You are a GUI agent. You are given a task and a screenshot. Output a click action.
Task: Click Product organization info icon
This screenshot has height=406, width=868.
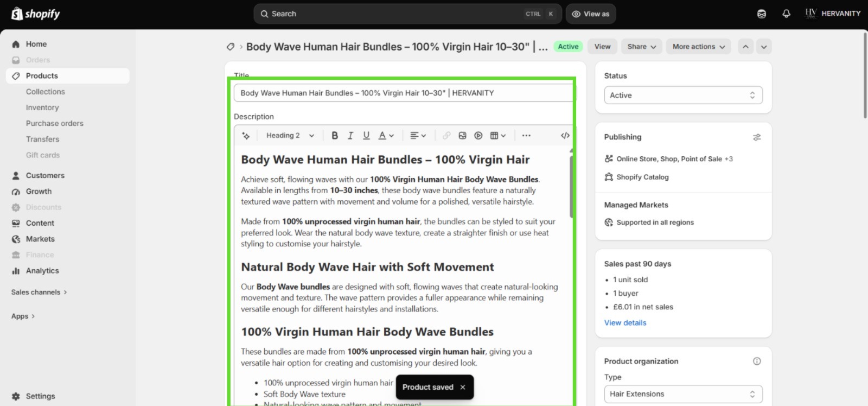pos(757,361)
